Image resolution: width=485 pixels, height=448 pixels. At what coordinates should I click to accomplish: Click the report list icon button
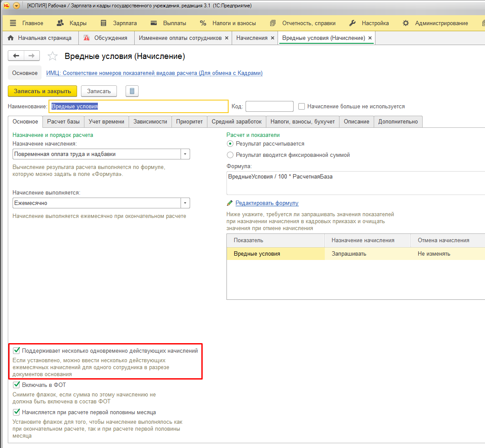coord(132,91)
